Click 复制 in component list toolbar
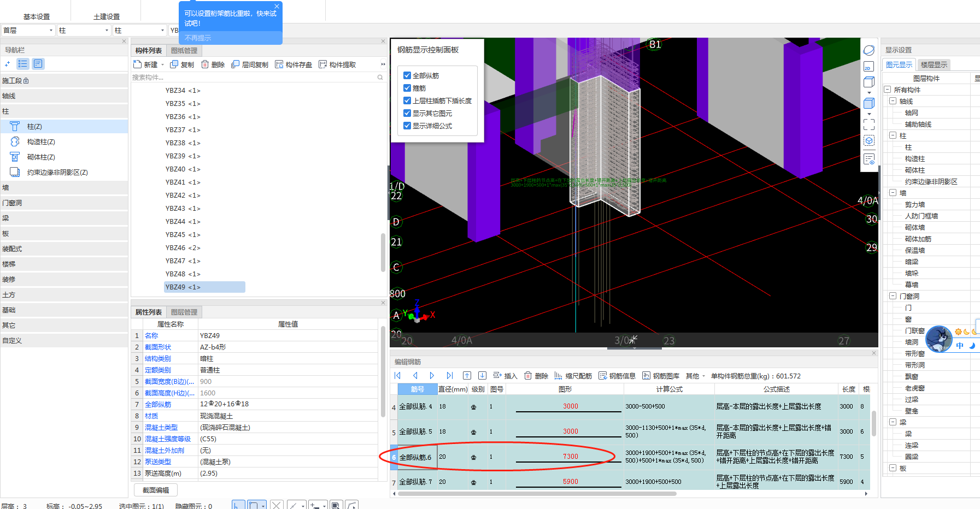 coord(182,64)
